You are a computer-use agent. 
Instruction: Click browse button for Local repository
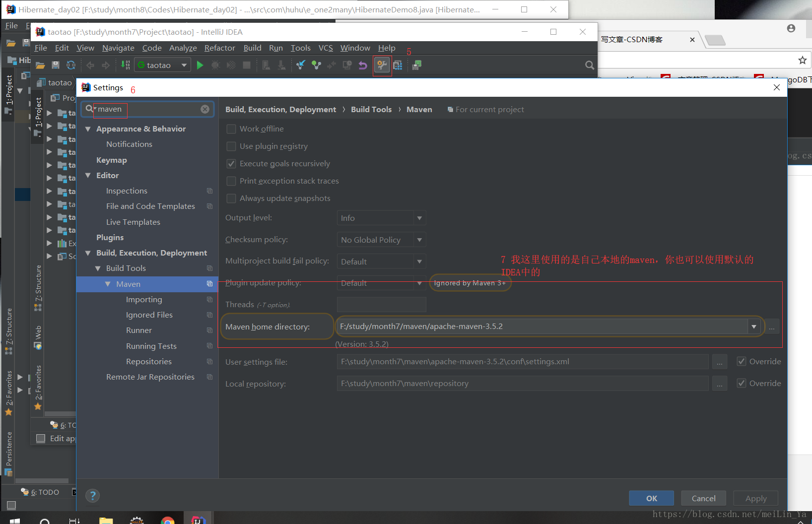click(x=720, y=384)
